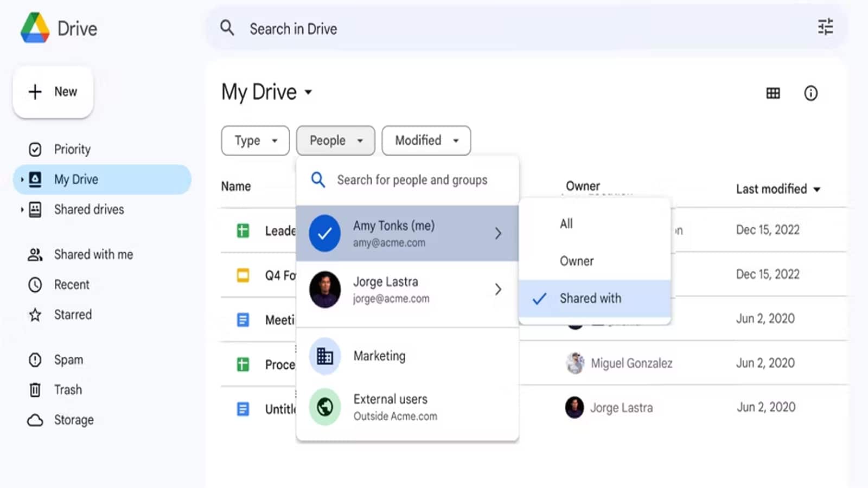Image resolution: width=868 pixels, height=488 pixels.
Task: Select Shared with me in sidebar
Action: (93, 254)
